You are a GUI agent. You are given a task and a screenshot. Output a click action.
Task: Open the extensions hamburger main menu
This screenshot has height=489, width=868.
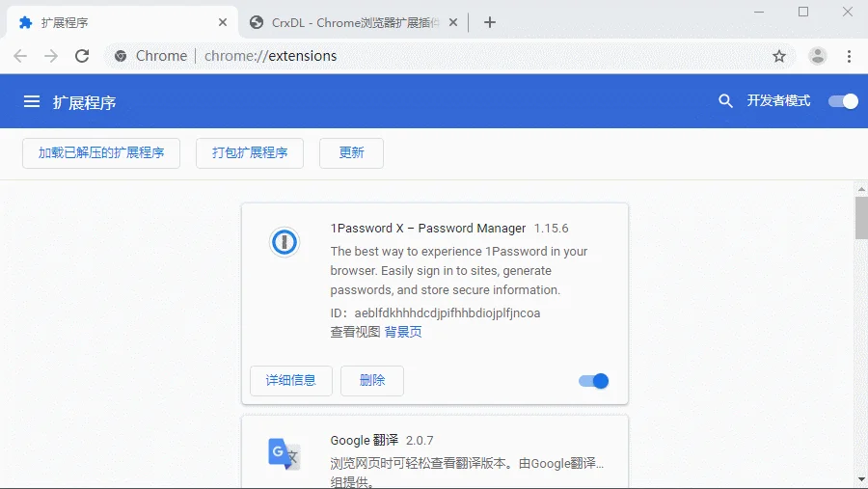32,101
